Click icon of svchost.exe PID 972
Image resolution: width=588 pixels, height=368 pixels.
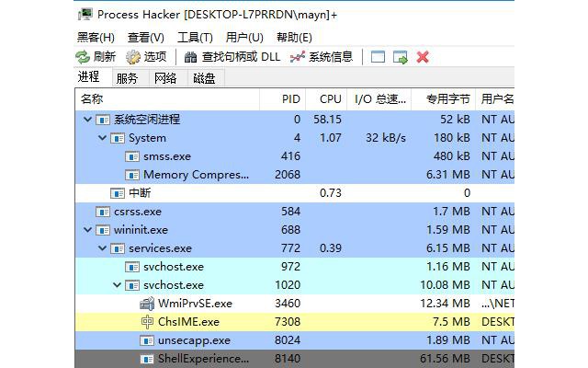point(132,267)
